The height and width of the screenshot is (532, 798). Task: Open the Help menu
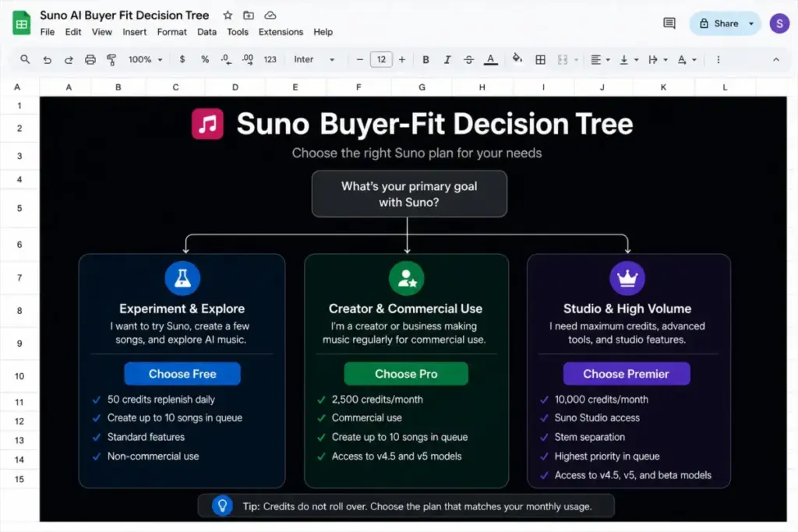[323, 32]
